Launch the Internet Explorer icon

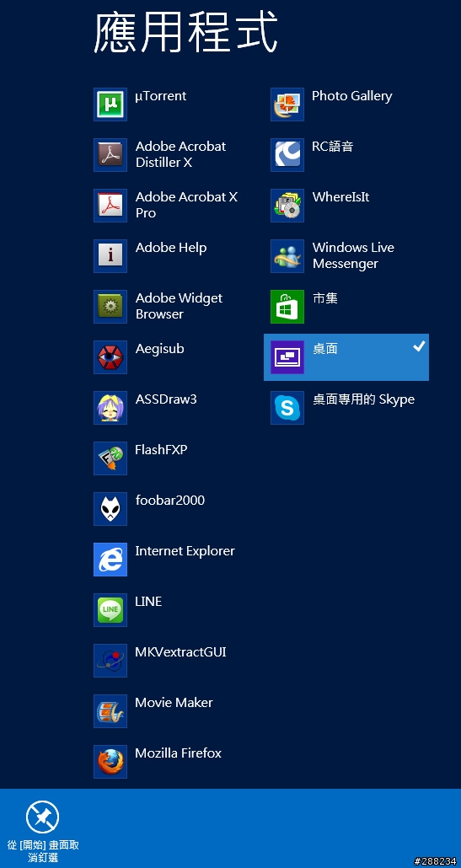110,560
